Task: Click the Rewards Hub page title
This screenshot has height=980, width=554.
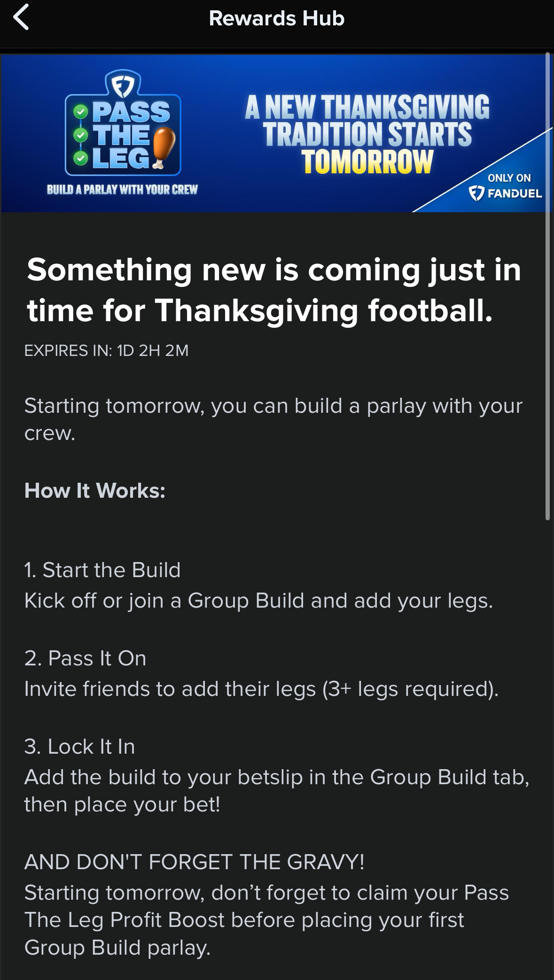Action: (277, 18)
